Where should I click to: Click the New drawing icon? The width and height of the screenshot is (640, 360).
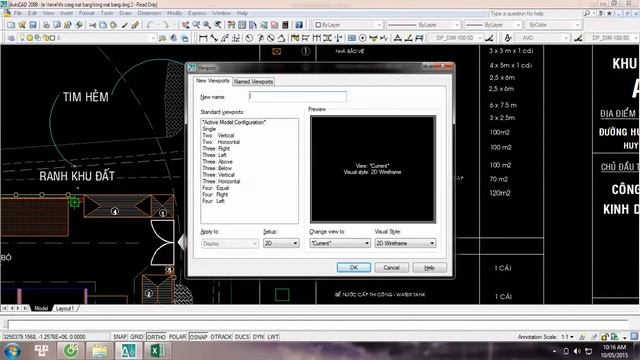[x=11, y=25]
